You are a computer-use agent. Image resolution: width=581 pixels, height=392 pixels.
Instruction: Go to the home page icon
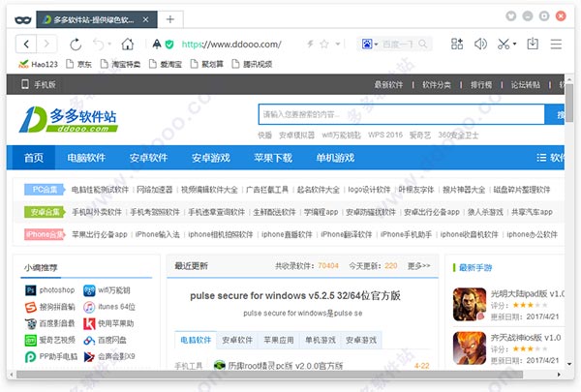coord(128,45)
